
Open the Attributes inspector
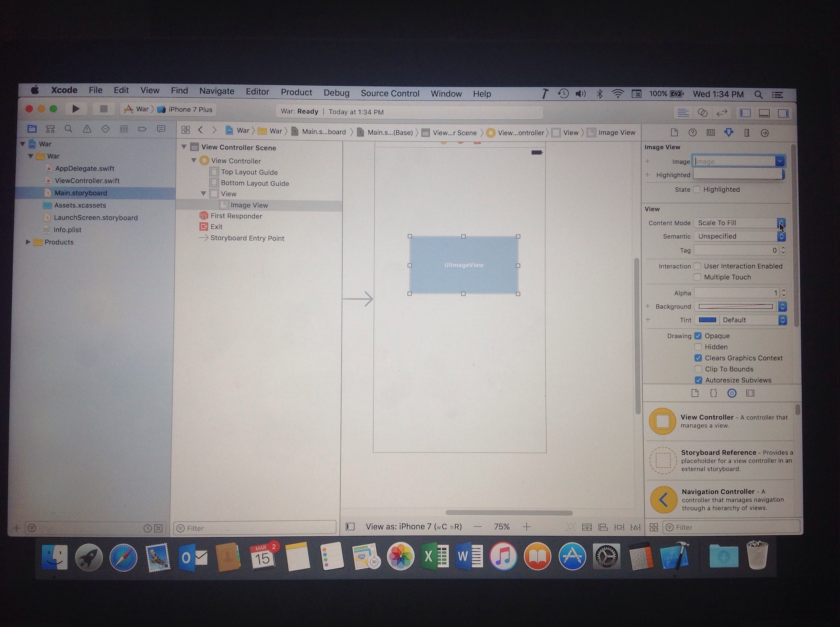(729, 132)
